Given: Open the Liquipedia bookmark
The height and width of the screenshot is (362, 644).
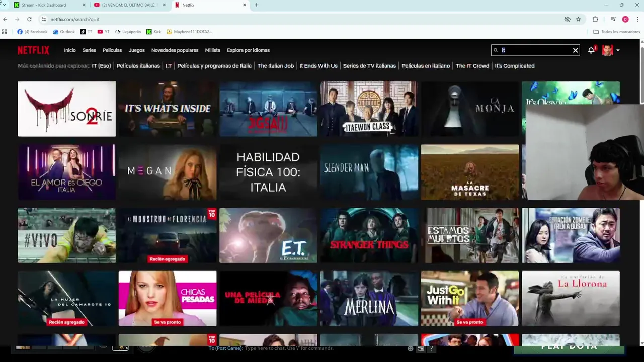Looking at the screenshot, I should point(128,32).
